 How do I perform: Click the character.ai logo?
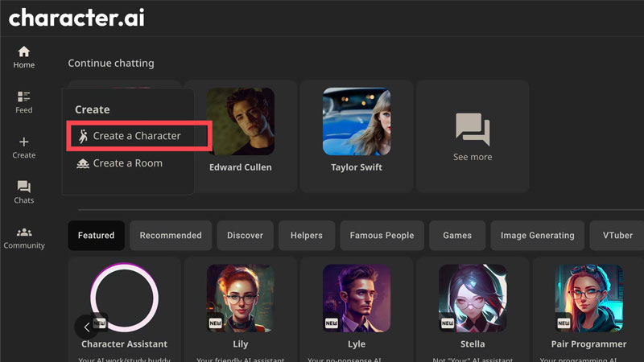coord(76,18)
